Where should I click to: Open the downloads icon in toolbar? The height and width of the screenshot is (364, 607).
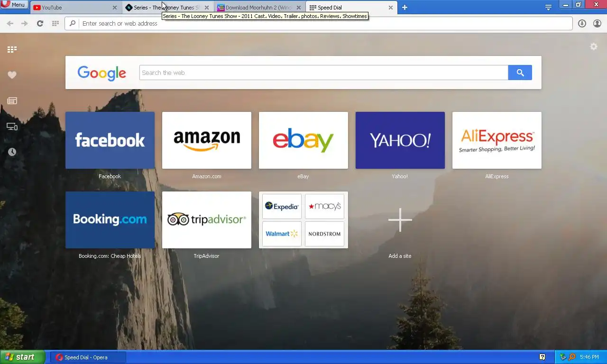click(582, 23)
